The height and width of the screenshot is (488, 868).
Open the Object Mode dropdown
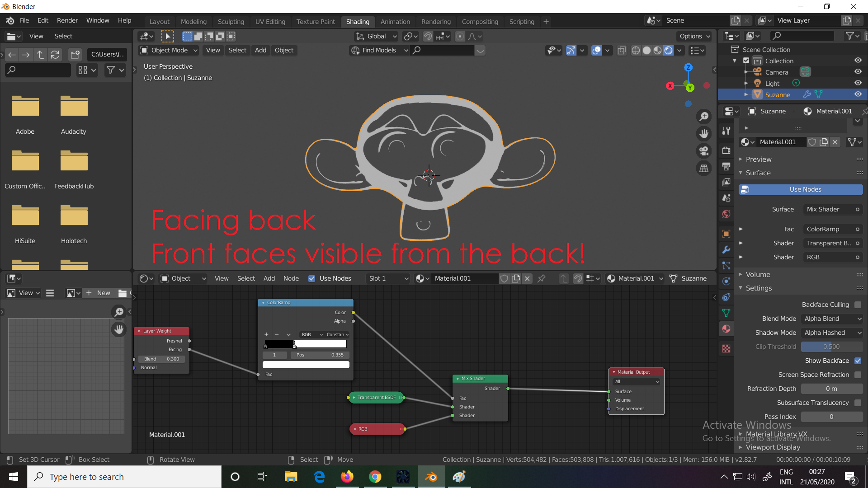click(169, 50)
